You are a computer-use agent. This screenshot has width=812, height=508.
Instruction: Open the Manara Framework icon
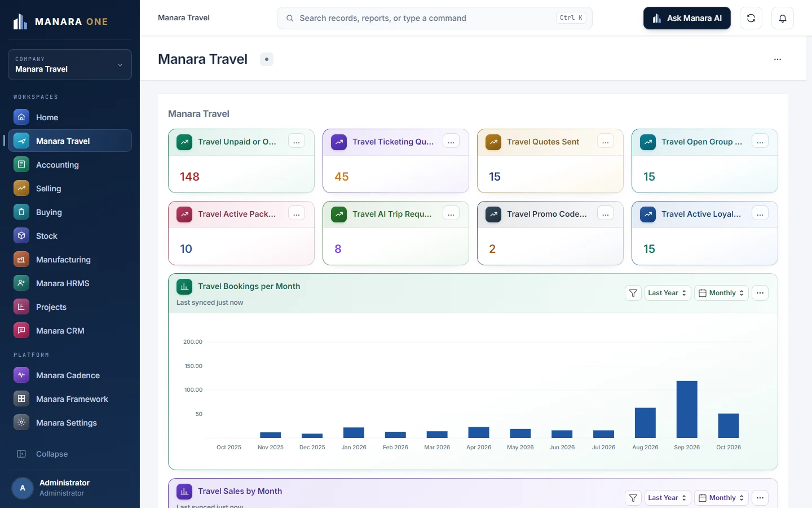(x=21, y=398)
